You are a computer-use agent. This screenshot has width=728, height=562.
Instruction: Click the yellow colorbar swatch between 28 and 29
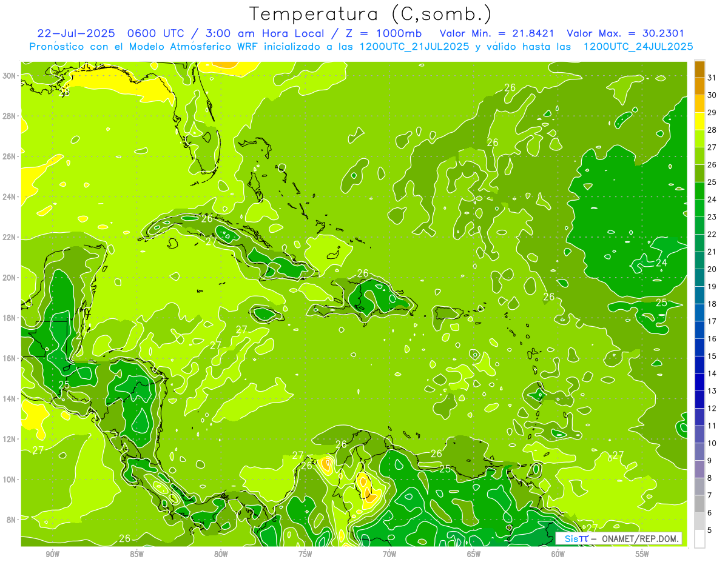[699, 121]
